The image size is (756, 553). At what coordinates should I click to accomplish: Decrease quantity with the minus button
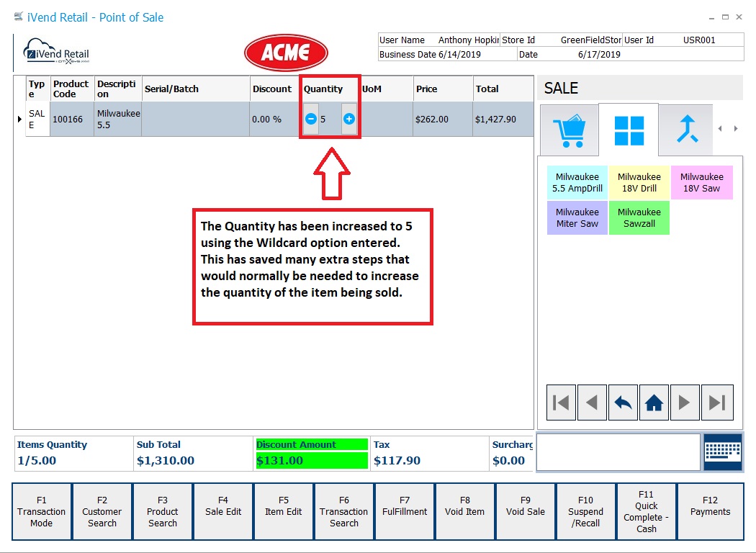(x=311, y=119)
